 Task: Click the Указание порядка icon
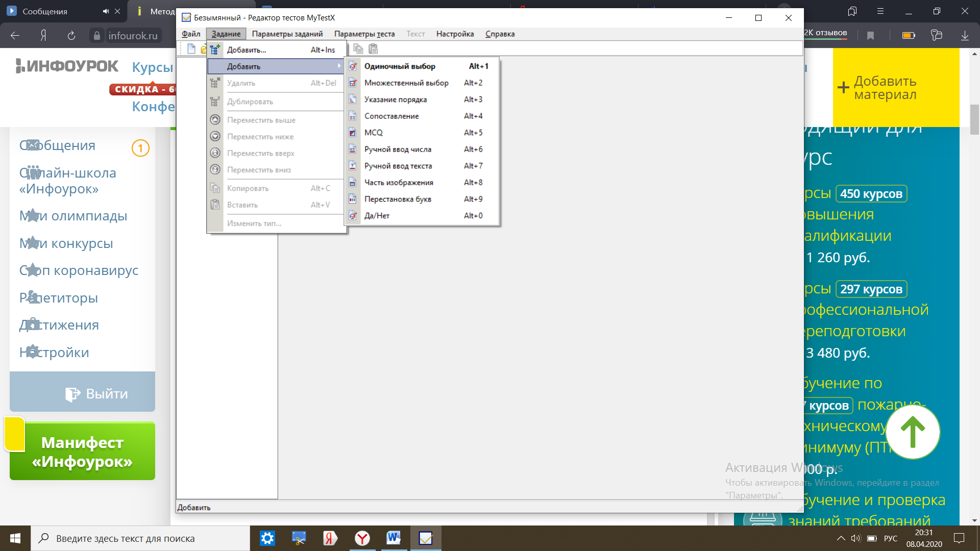pos(353,99)
